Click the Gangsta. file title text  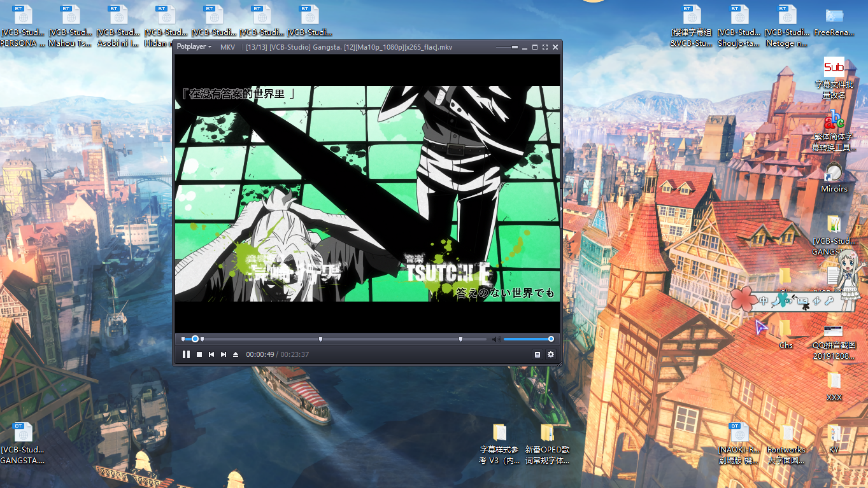pyautogui.click(x=349, y=47)
